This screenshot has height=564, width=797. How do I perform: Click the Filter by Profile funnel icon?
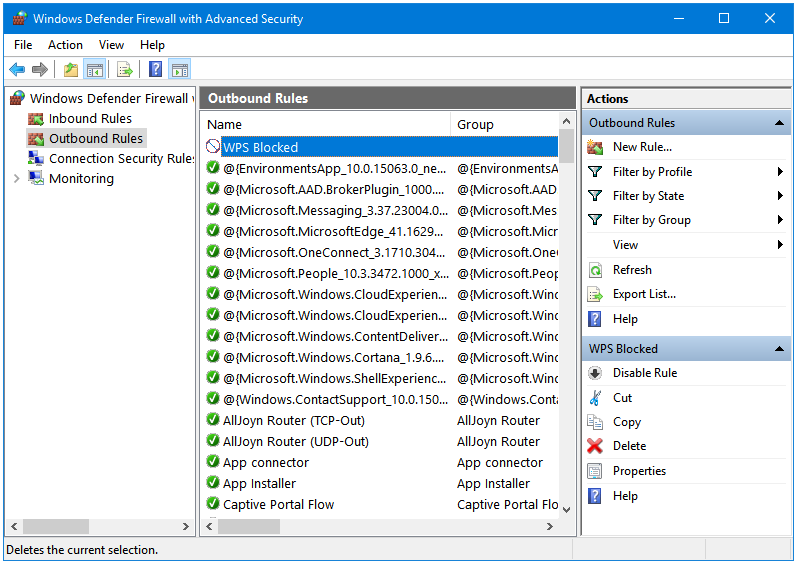point(595,172)
